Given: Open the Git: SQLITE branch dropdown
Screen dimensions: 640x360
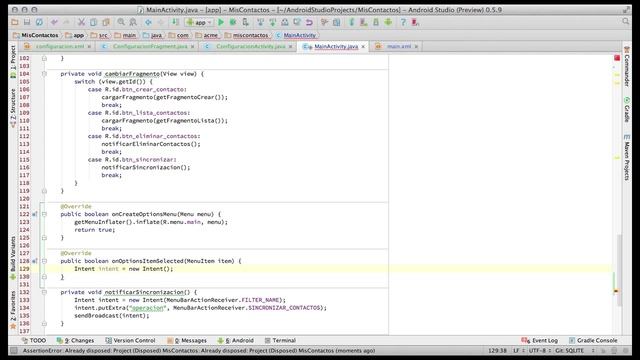Looking at the screenshot, I should [575, 351].
